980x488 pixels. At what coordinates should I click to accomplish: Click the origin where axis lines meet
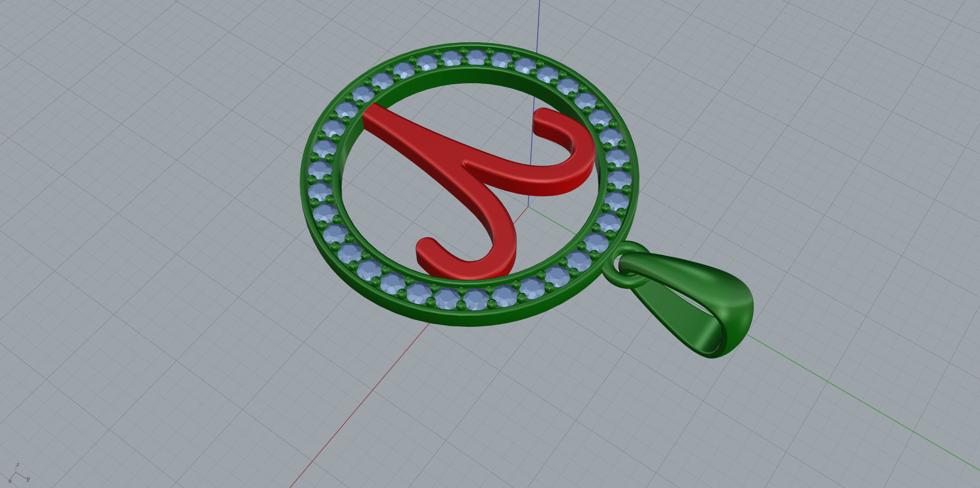click(x=528, y=207)
